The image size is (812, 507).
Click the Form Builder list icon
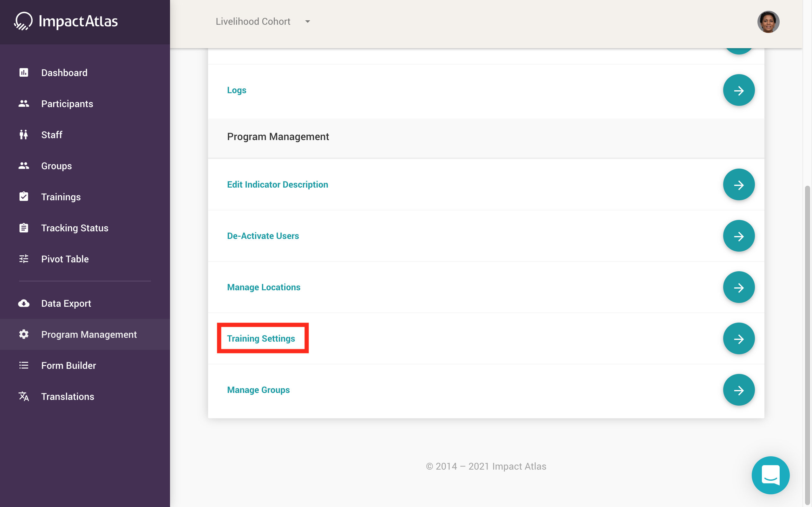(x=23, y=365)
